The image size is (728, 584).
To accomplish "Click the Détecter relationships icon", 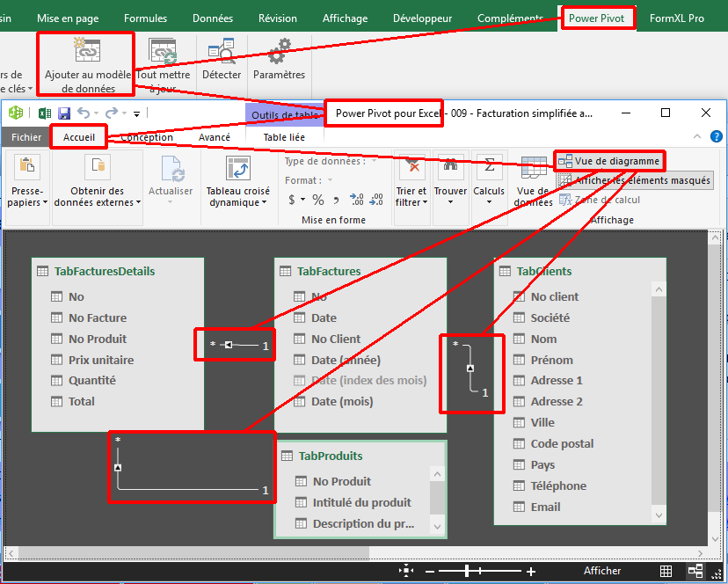I will [x=221, y=51].
